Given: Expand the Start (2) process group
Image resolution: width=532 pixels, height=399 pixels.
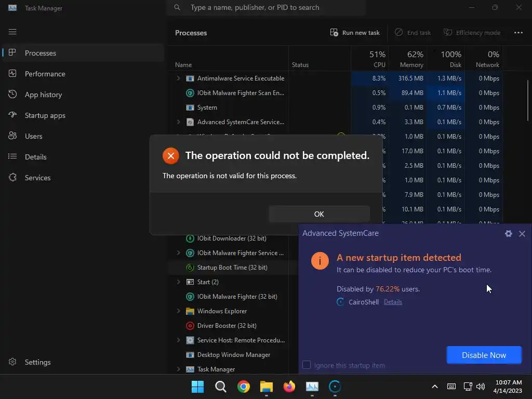Looking at the screenshot, I should [x=179, y=282].
